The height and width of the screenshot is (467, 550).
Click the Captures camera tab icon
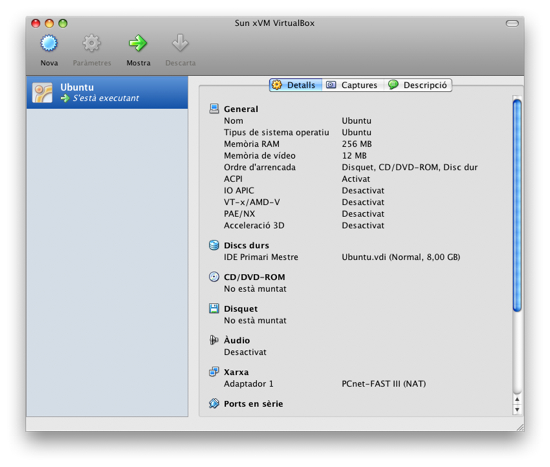coord(331,85)
